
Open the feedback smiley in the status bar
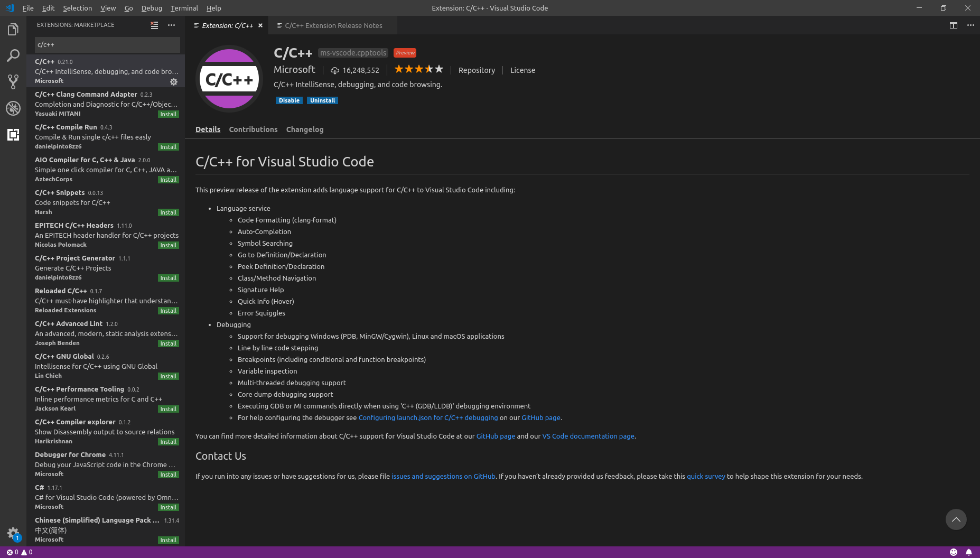pyautogui.click(x=953, y=551)
